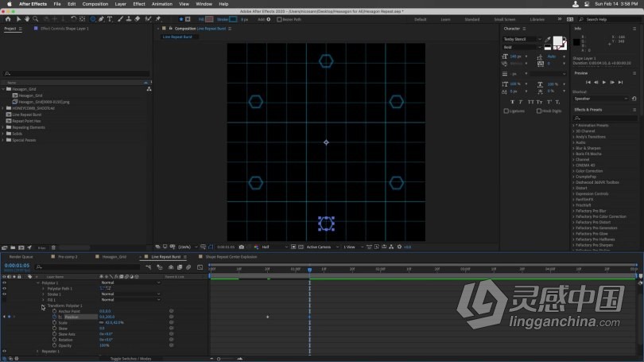
Task: Click the Stroke color swatch
Action: (233, 19)
